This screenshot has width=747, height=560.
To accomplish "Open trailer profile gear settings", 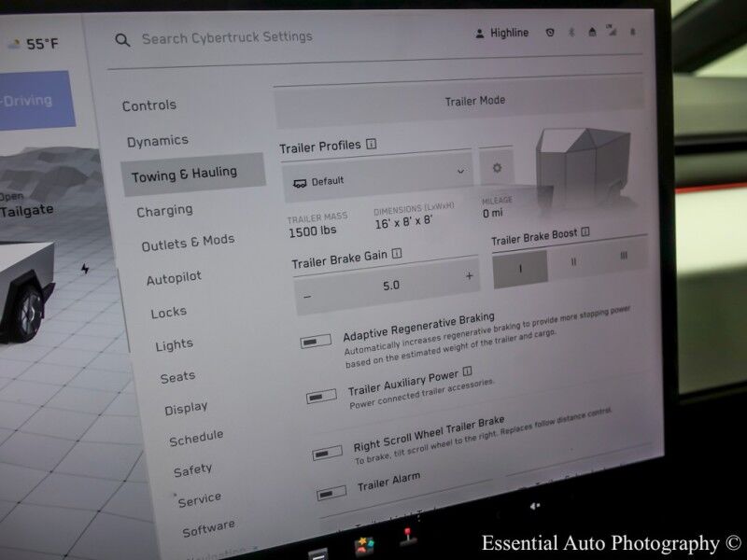I will pos(497,169).
